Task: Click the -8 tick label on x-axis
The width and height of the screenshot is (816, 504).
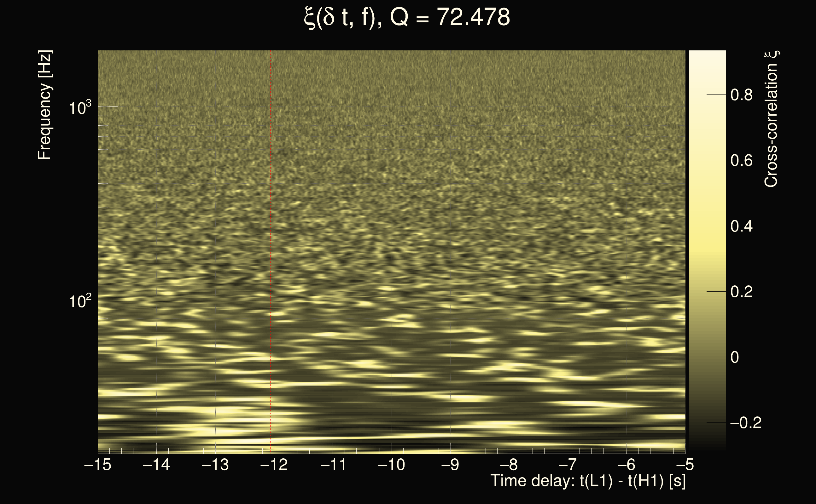Action: (509, 465)
